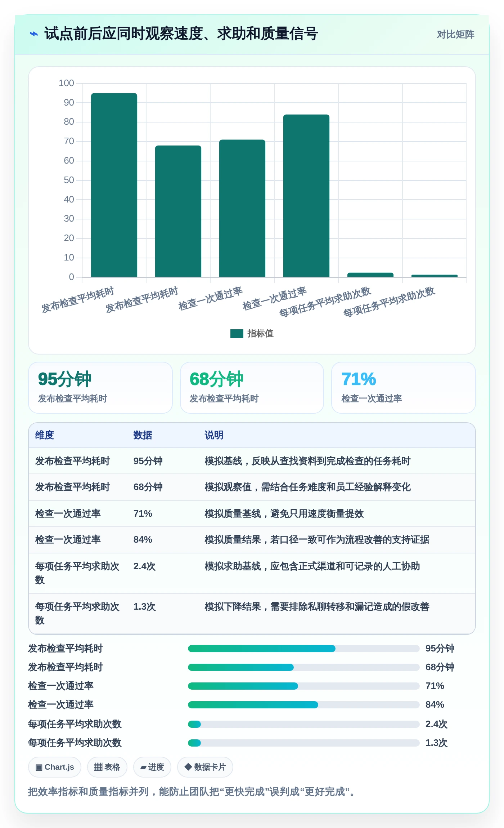The width and height of the screenshot is (504, 828).
Task: Click the progress bar labeled 2.4次
Action: click(304, 724)
